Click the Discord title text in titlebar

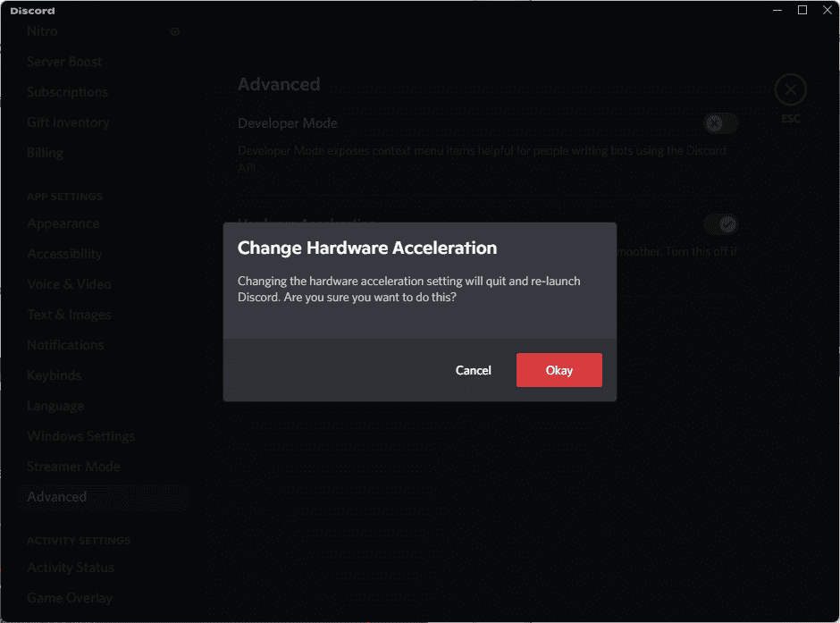(33, 11)
